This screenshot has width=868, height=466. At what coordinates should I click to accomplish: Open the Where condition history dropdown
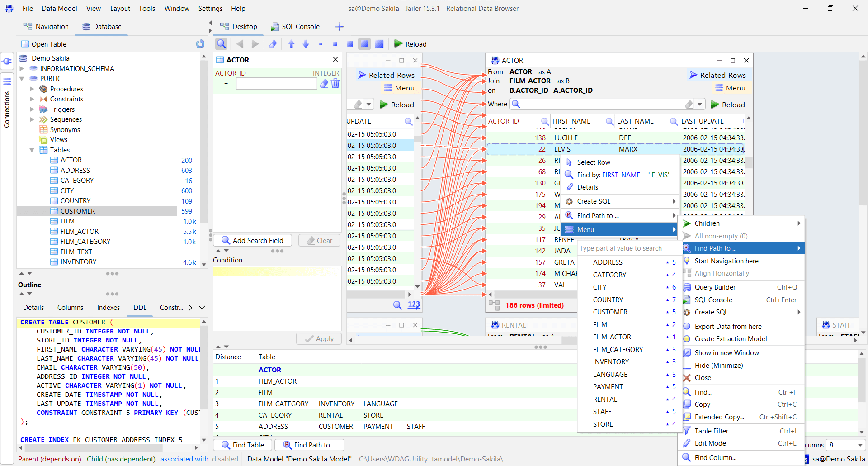[x=700, y=105]
